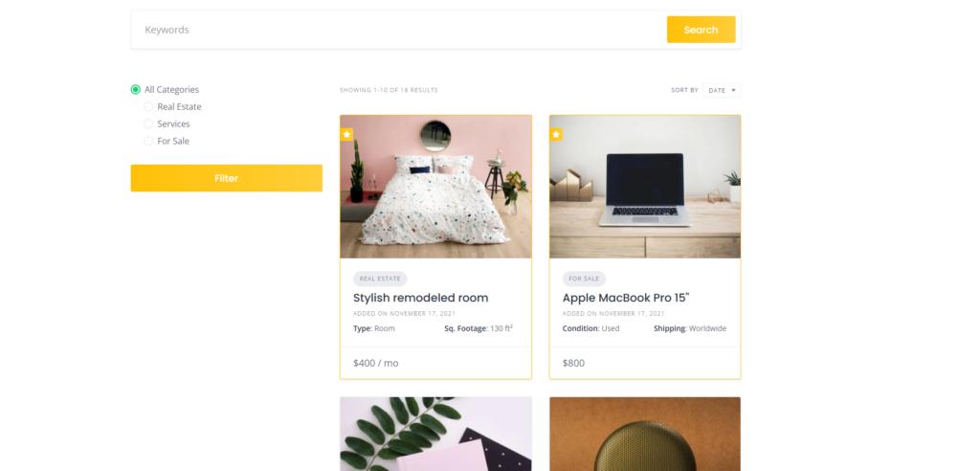Open the laptop photo thumbnail
Screen dimensions: 980x471
tap(645, 187)
